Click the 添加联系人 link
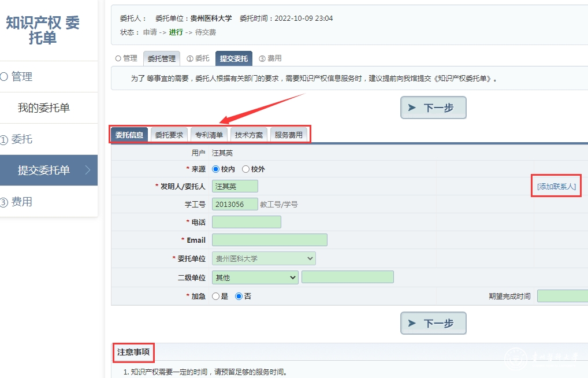588x378 pixels. pos(556,187)
